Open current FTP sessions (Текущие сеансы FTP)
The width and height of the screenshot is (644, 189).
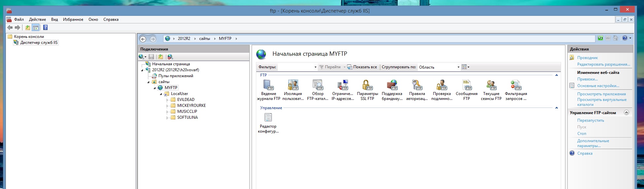click(x=491, y=85)
